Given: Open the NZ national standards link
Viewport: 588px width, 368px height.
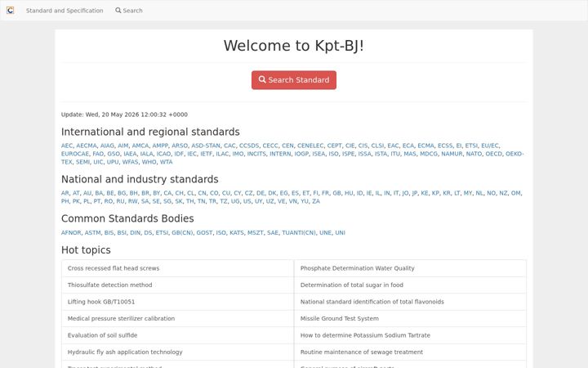Looking at the screenshot, I should pos(503,193).
